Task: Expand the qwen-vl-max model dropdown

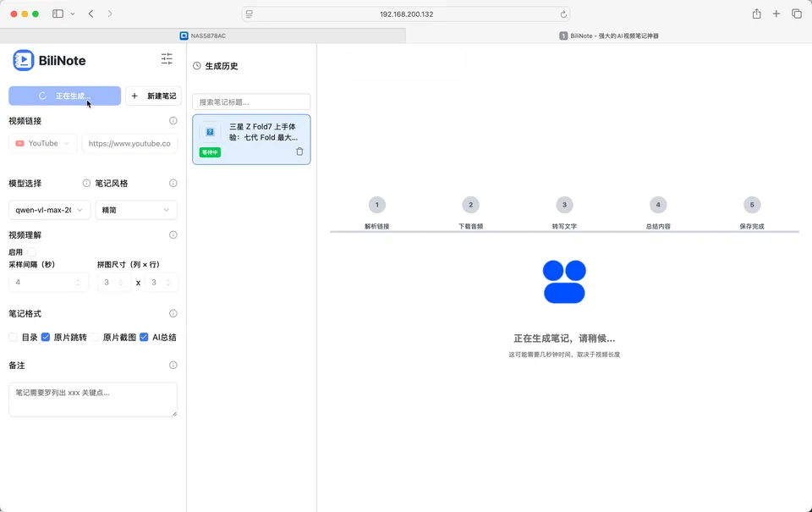Action: click(49, 210)
